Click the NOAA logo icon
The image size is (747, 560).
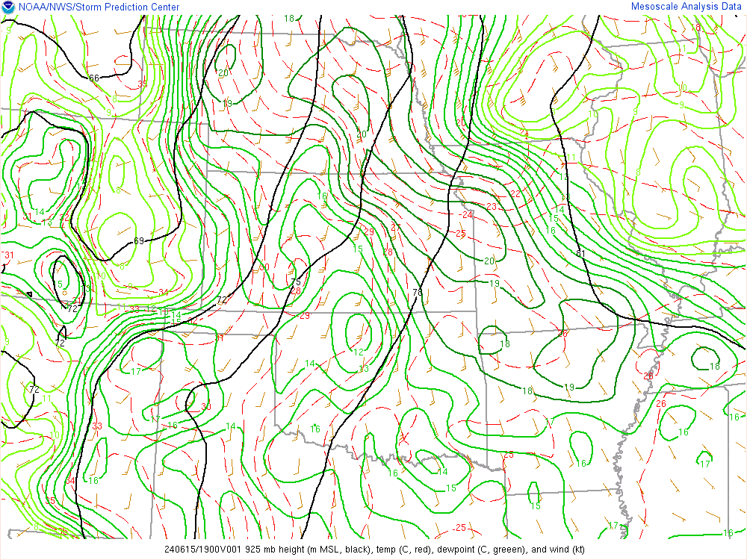7,7
